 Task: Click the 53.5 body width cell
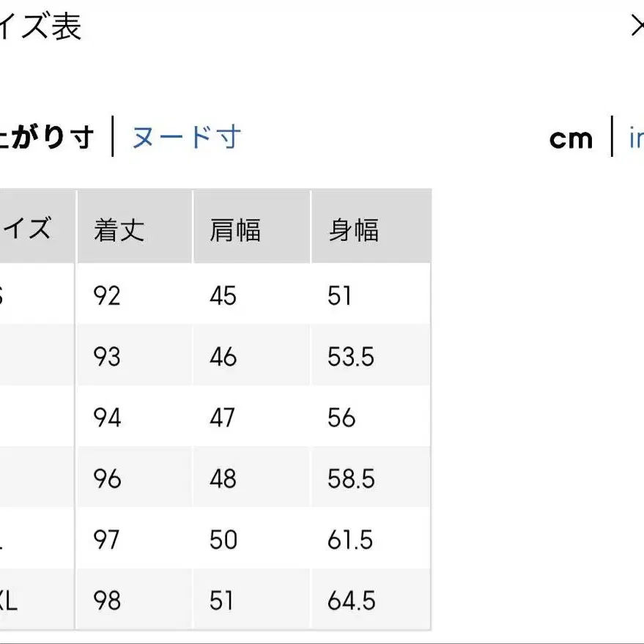coord(349,357)
